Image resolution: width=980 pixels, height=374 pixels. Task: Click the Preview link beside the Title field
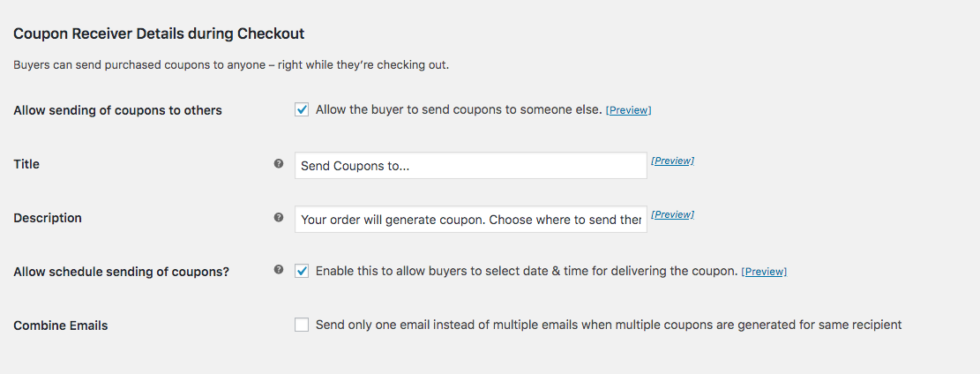[672, 161]
